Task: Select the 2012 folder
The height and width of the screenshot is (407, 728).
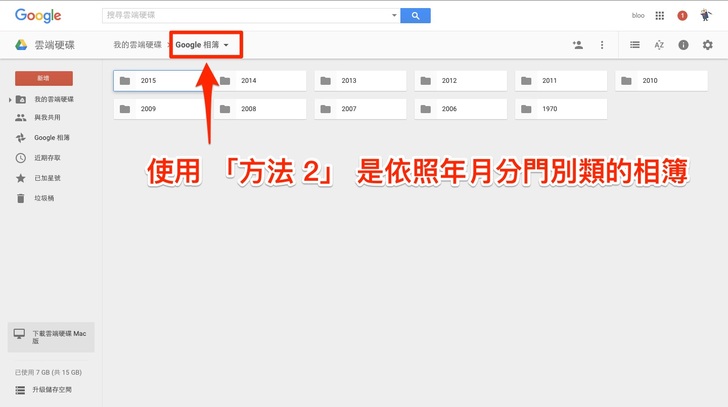Action: pos(460,81)
